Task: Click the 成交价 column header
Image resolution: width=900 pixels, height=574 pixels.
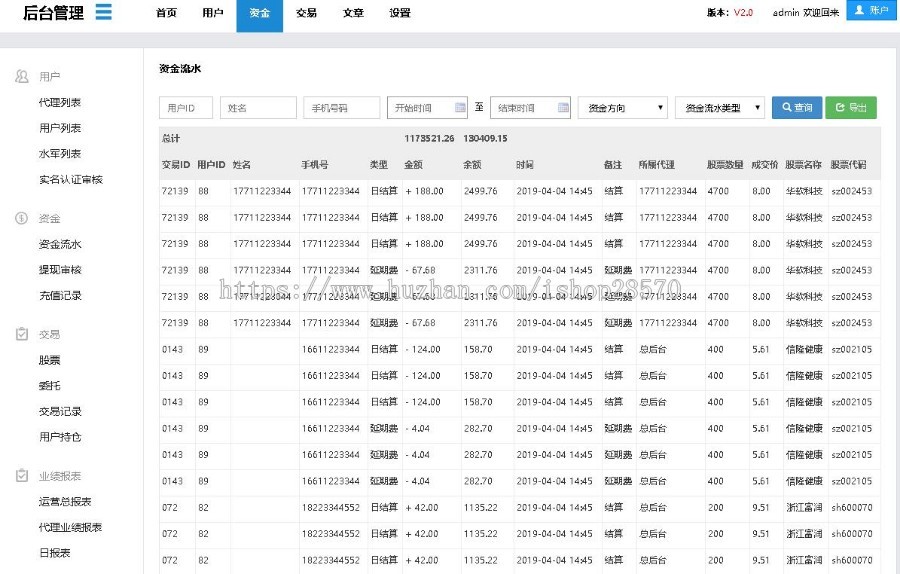Action: (x=765, y=165)
